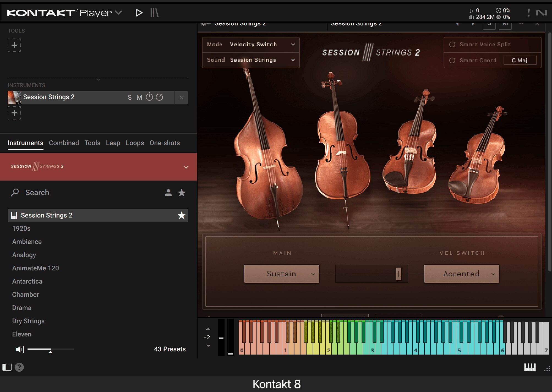Image resolution: width=552 pixels, height=392 pixels.
Task: Adjust the velocity switch threshold slider
Action: [x=399, y=274]
